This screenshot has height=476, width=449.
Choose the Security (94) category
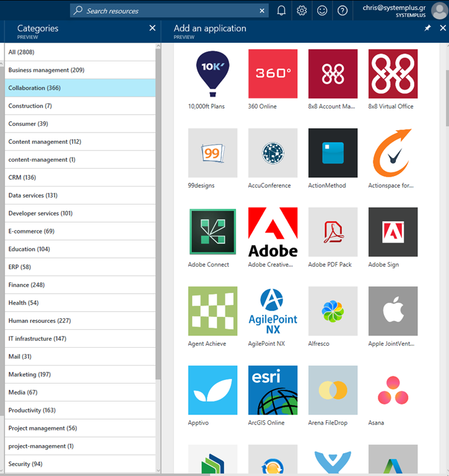coord(80,464)
